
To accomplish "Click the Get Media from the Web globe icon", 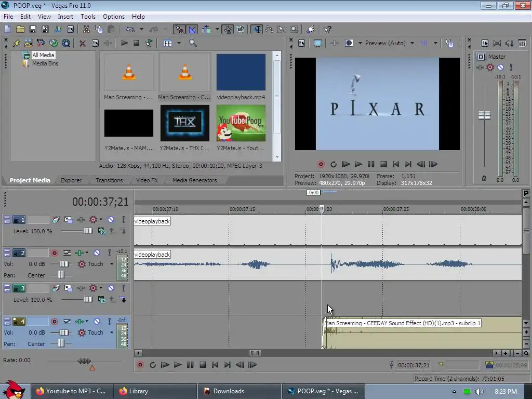I will [66, 43].
